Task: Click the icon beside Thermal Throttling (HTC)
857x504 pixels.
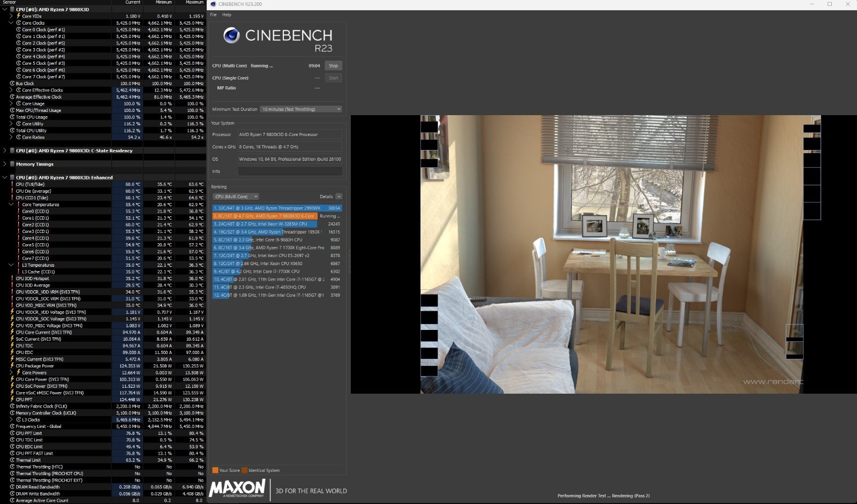Action: point(12,467)
